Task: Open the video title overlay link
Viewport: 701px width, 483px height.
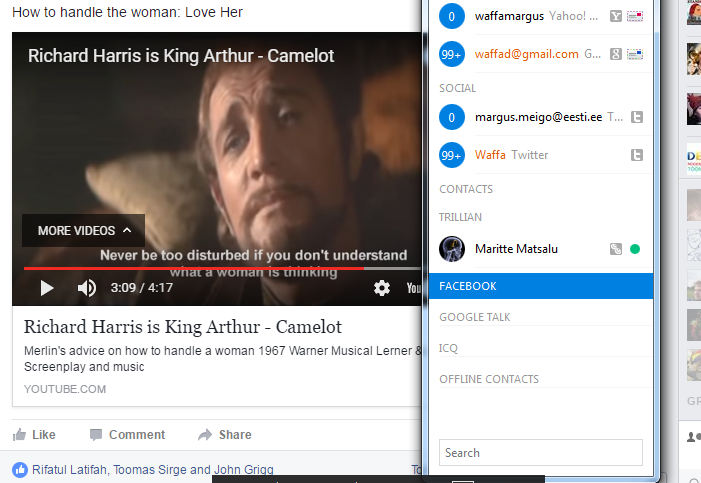Action: click(x=181, y=56)
